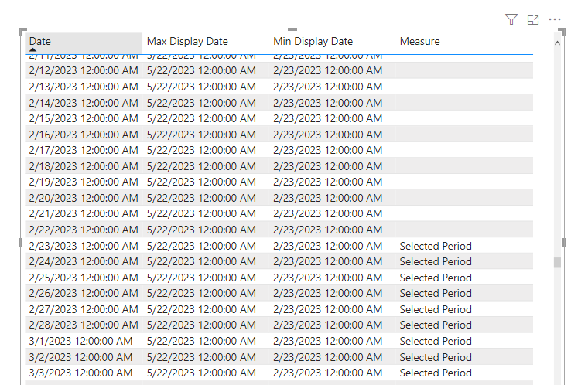Click Selected Period in 2/26/2023 row
Screen dimensions: 588x385
point(436,293)
